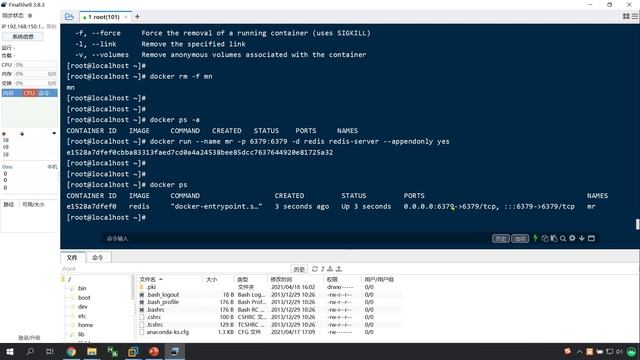
Task: Close the root(101) session tab
Action: 126,17
